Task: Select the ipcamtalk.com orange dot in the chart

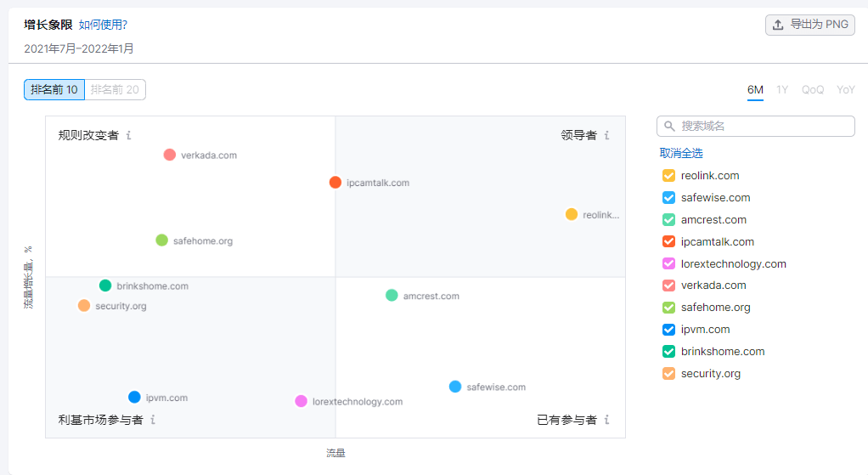Action: click(x=335, y=182)
